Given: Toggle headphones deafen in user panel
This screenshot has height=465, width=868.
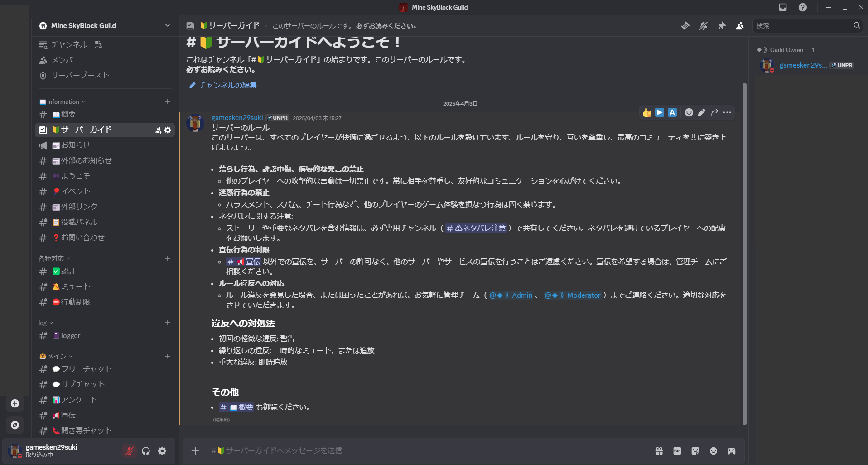Looking at the screenshot, I should (x=146, y=451).
